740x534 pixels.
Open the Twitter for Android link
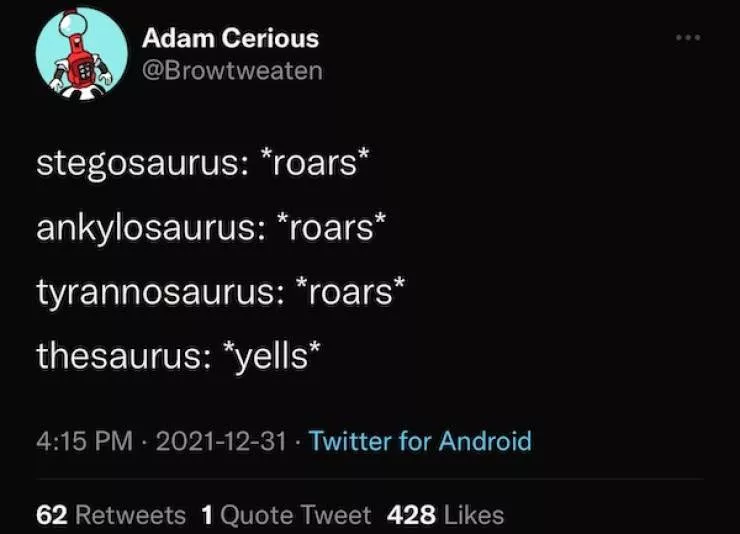click(421, 441)
